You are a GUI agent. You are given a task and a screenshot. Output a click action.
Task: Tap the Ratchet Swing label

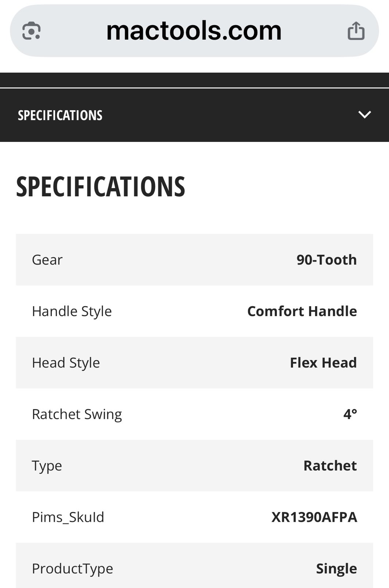click(x=77, y=414)
